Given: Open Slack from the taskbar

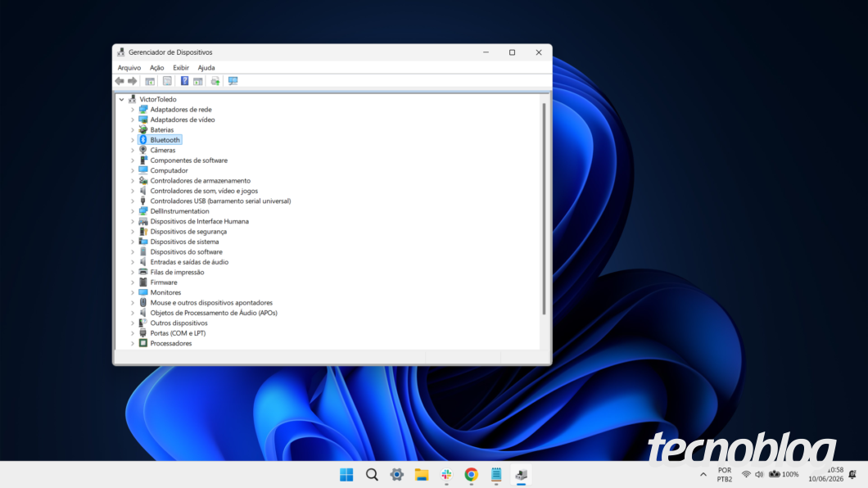Looking at the screenshot, I should [x=447, y=475].
